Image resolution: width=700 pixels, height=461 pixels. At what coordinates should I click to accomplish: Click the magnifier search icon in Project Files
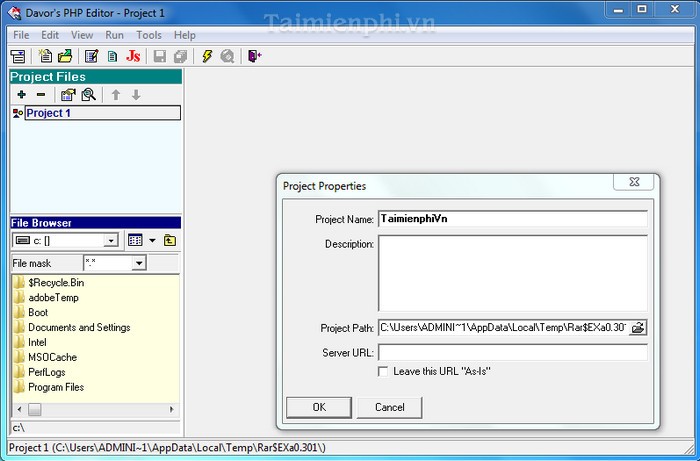88,95
